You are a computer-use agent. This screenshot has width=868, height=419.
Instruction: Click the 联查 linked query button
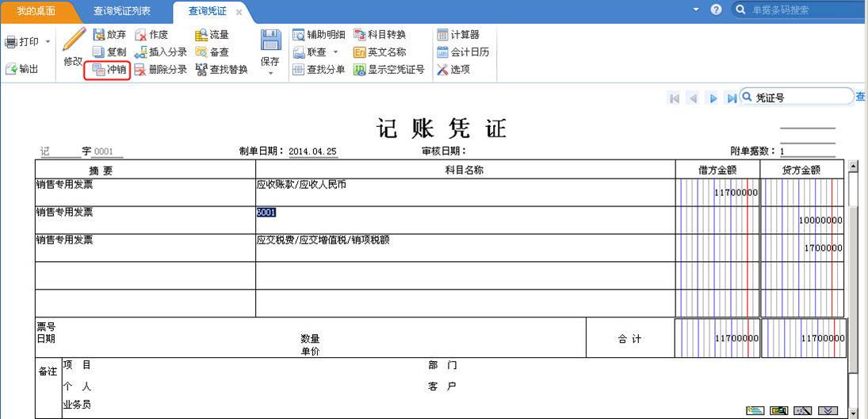(x=309, y=52)
